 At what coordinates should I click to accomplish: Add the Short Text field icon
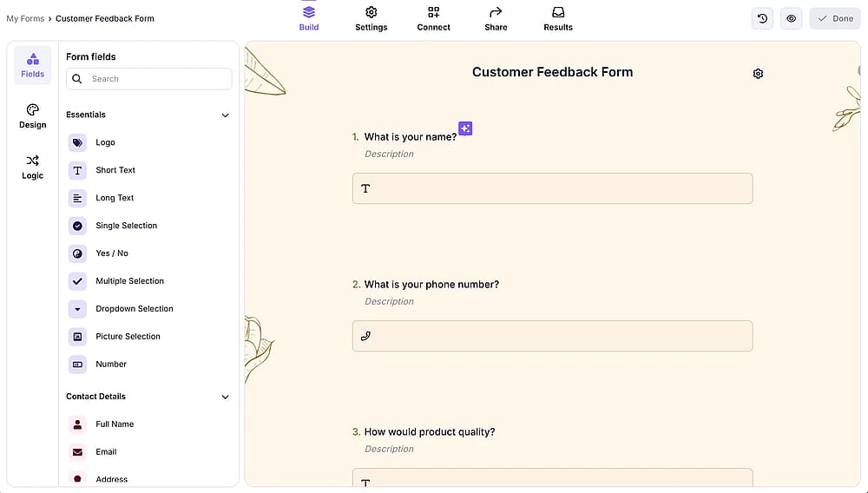(77, 170)
